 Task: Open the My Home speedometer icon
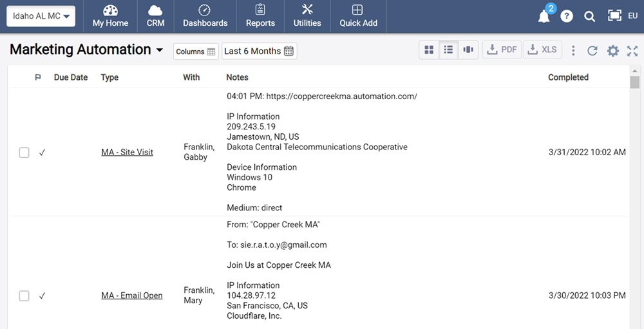[x=110, y=10]
